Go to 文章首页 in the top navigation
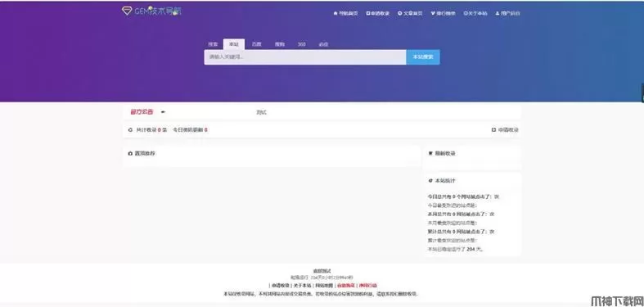This screenshot has height=307, width=644. click(410, 13)
